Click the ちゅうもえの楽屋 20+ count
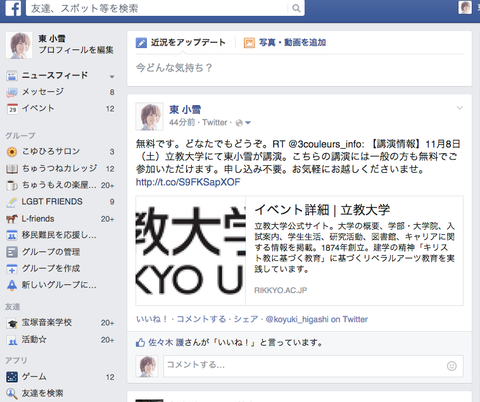 coord(107,185)
